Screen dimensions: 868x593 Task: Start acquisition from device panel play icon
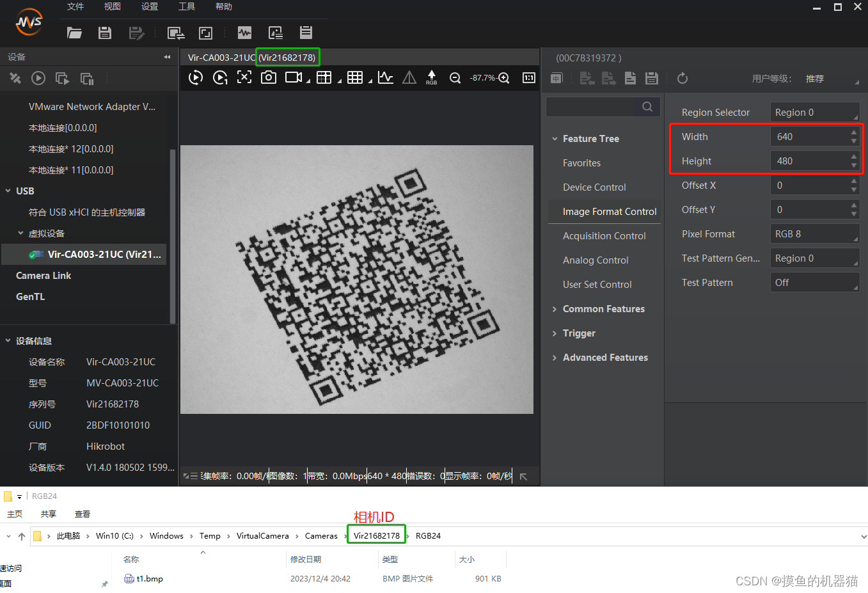pos(38,79)
